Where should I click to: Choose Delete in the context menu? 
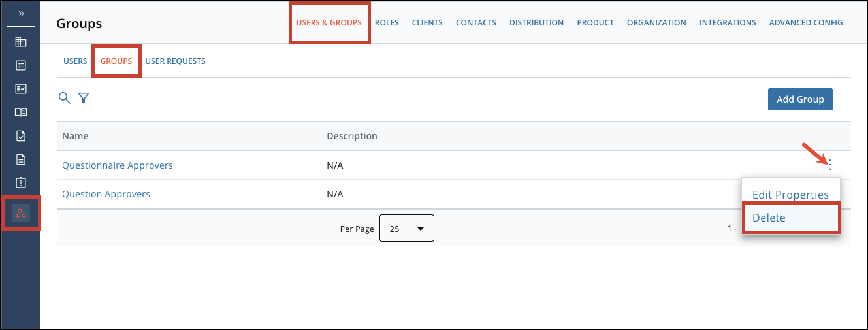[790, 218]
